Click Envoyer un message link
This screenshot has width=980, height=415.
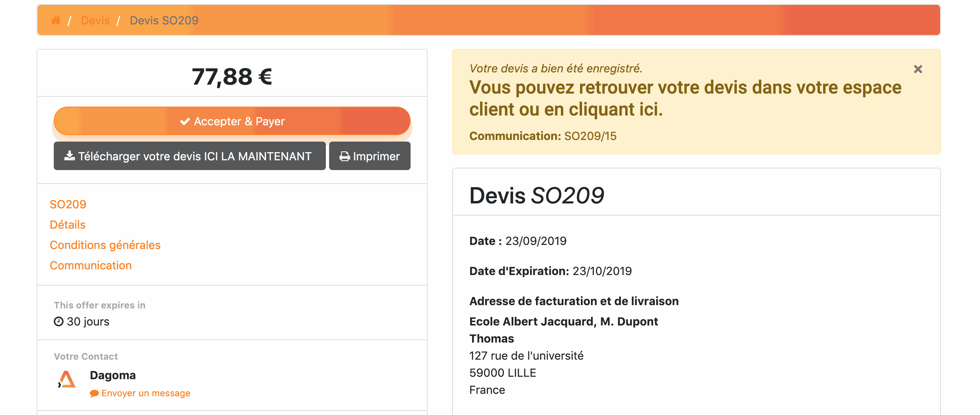146,393
